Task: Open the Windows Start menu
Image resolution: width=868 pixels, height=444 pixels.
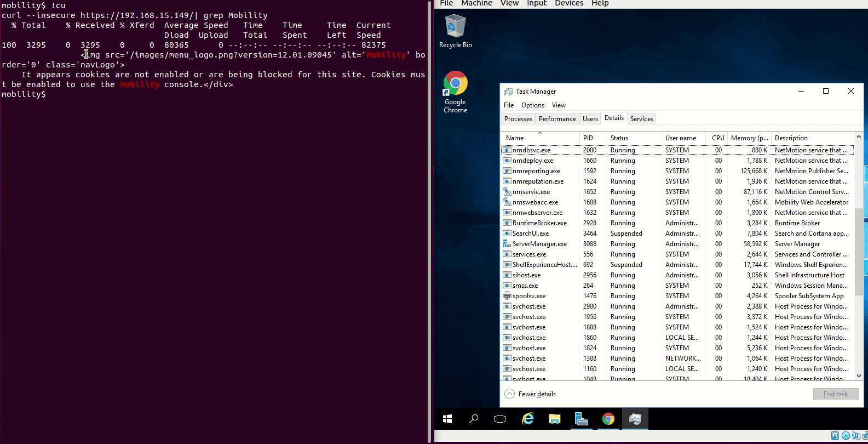Action: point(447,419)
